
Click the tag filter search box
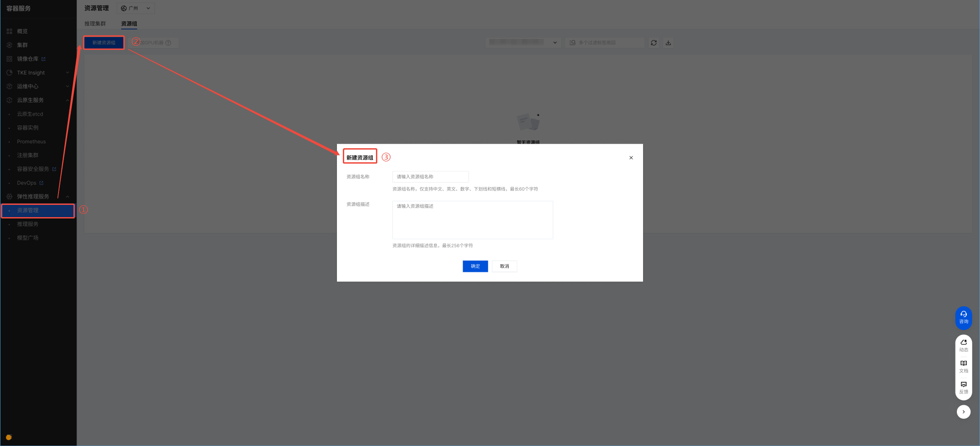(605, 43)
